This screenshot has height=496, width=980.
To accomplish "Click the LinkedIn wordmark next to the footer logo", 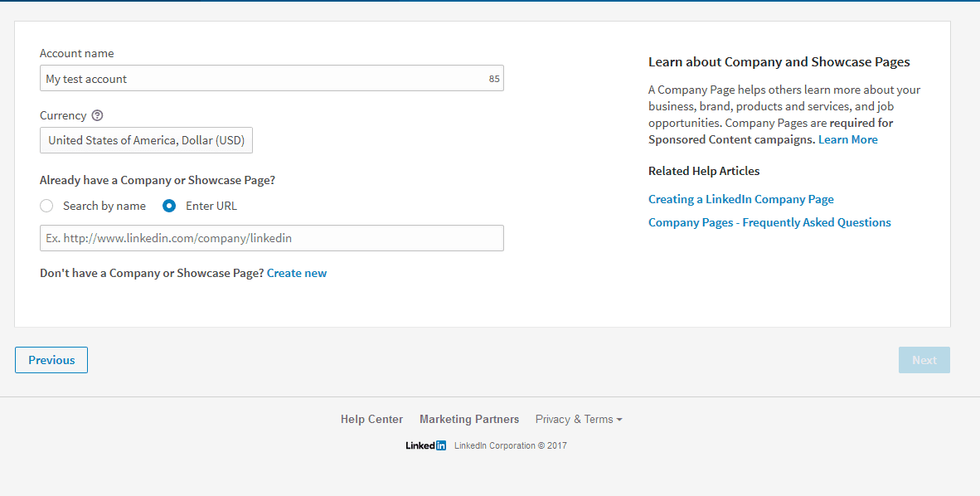I will [x=419, y=445].
